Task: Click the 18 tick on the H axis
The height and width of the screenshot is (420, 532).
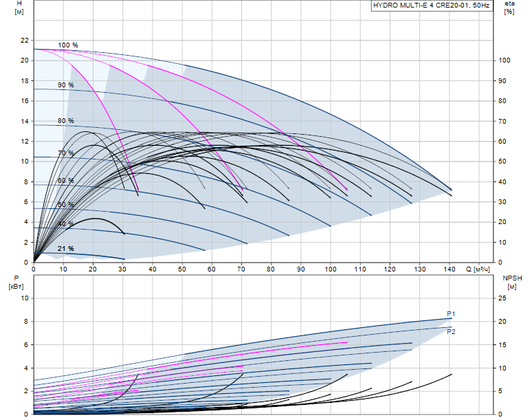Action: (x=25, y=80)
